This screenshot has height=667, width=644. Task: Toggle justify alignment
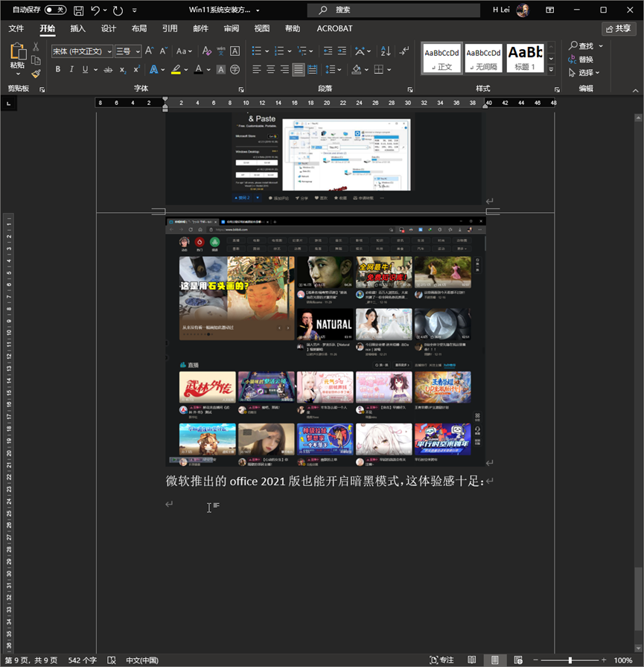pos(299,69)
